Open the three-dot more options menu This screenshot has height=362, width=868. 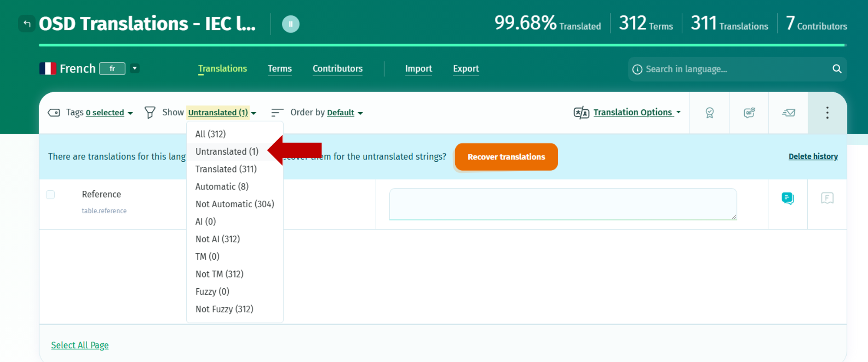pos(827,113)
